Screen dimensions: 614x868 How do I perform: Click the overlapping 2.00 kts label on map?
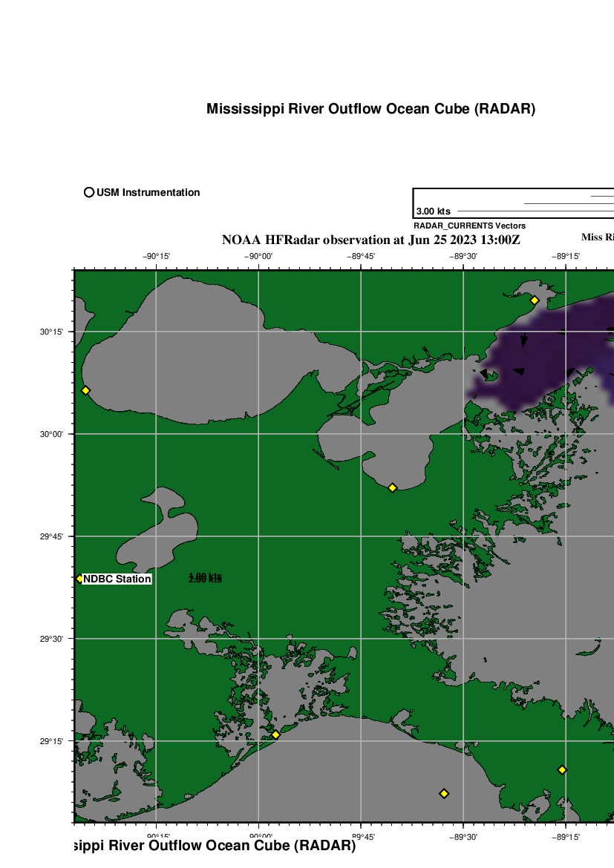(205, 578)
